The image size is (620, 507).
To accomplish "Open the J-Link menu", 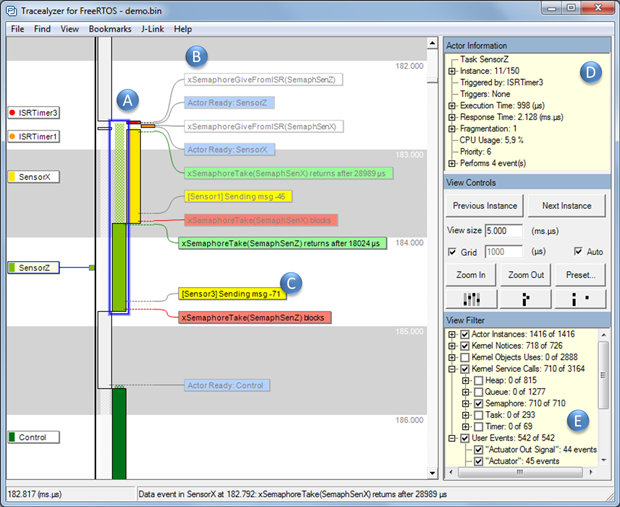I will tap(153, 29).
